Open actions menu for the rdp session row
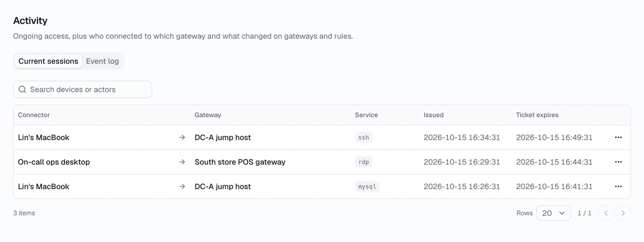This screenshot has width=644, height=242. [618, 162]
